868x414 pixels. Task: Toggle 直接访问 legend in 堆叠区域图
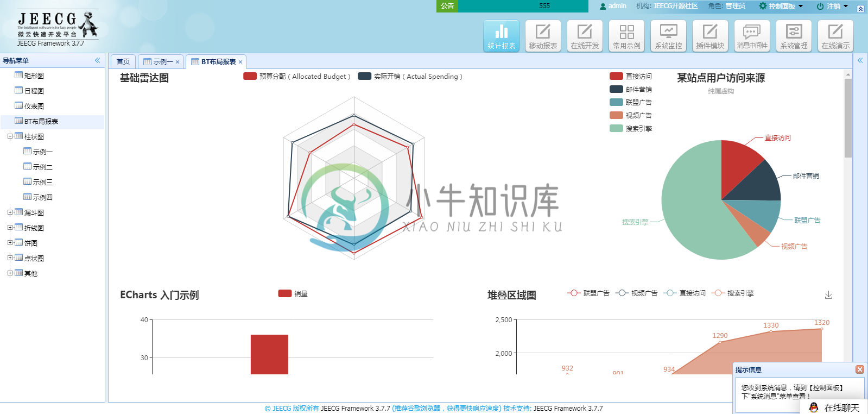pos(685,293)
